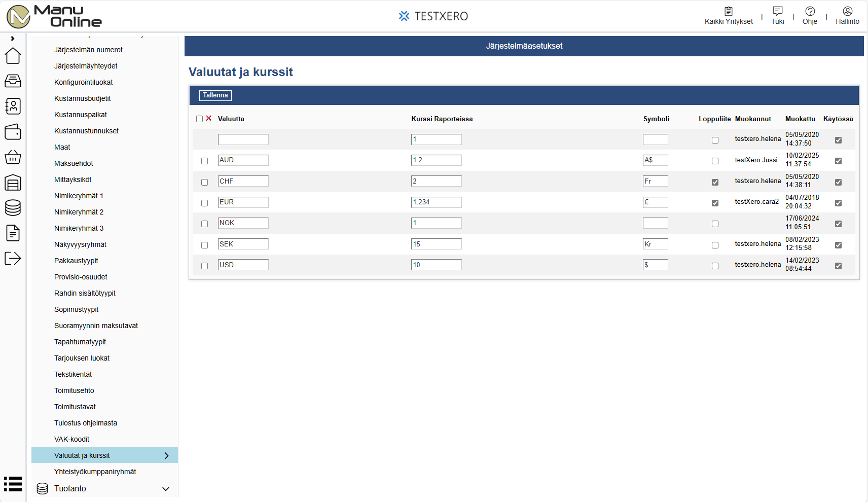Open the home icon in sidebar

click(x=13, y=55)
